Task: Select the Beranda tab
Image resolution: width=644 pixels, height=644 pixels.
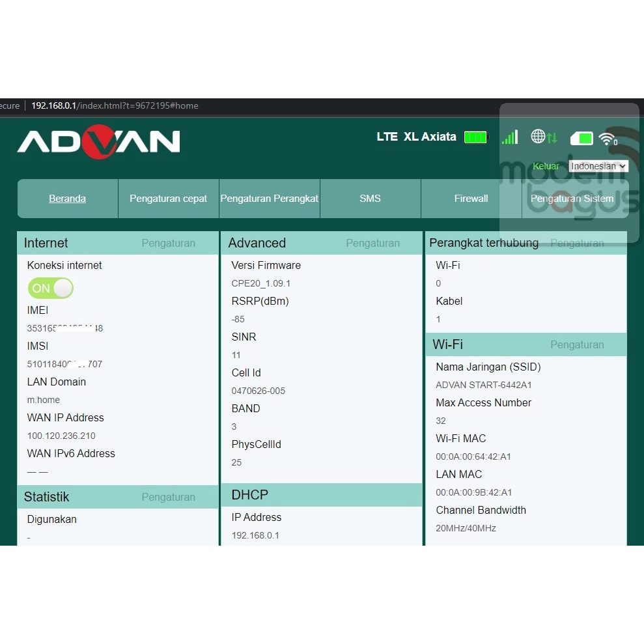Action: [x=67, y=198]
